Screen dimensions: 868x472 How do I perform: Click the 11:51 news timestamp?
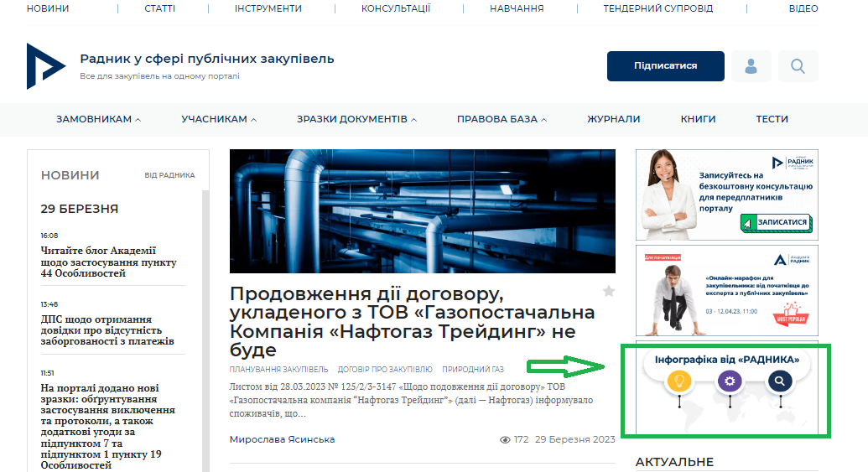47,373
